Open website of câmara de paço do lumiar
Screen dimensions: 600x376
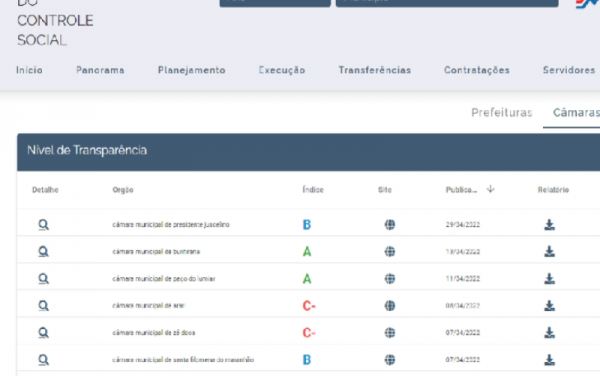390,279
